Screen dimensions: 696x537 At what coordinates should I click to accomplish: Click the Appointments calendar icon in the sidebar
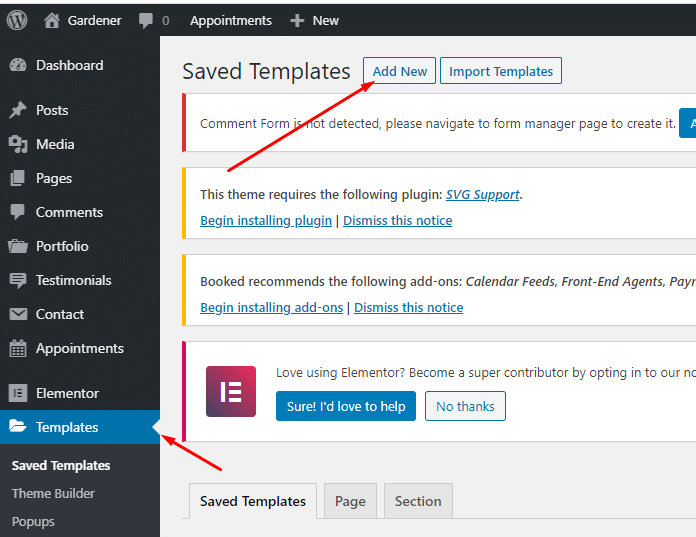(18, 348)
